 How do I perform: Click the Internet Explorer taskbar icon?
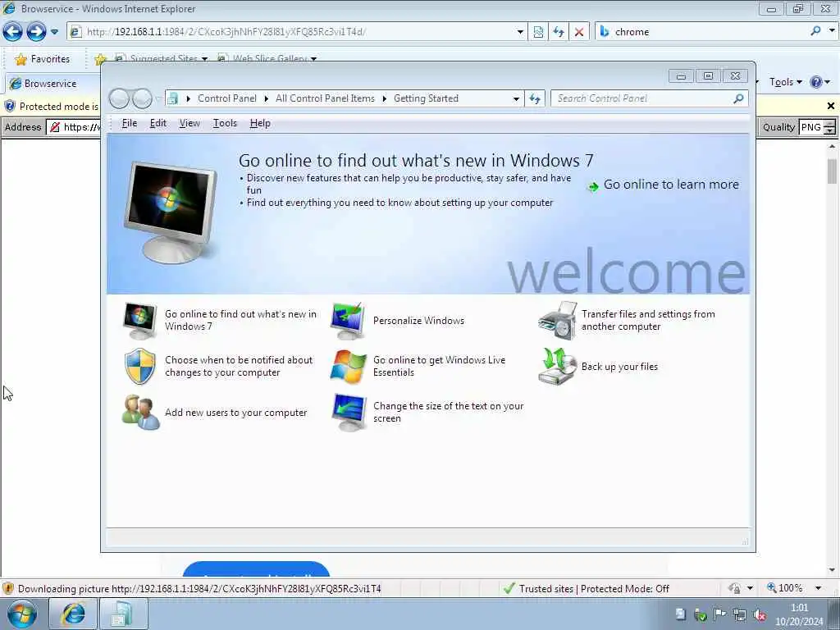(73, 614)
